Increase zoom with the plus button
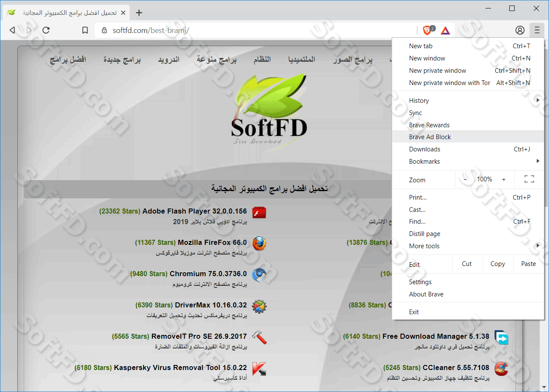The height and width of the screenshot is (392, 549). 504,179
